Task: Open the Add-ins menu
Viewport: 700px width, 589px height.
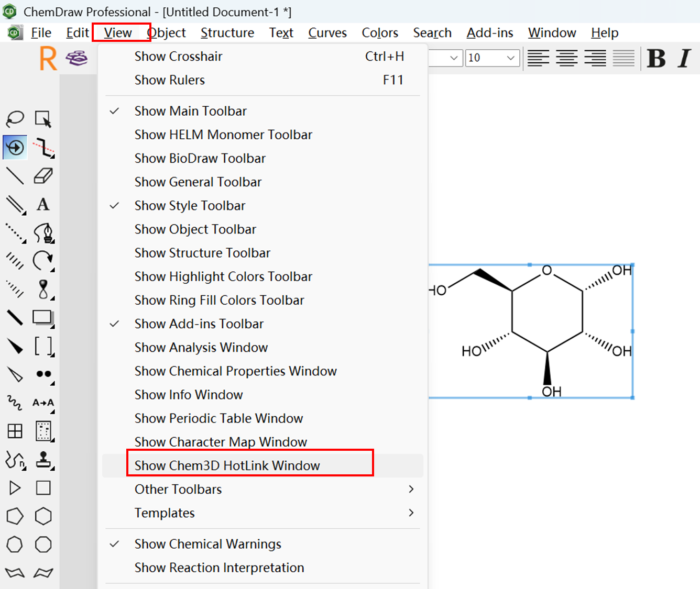Action: click(x=489, y=32)
